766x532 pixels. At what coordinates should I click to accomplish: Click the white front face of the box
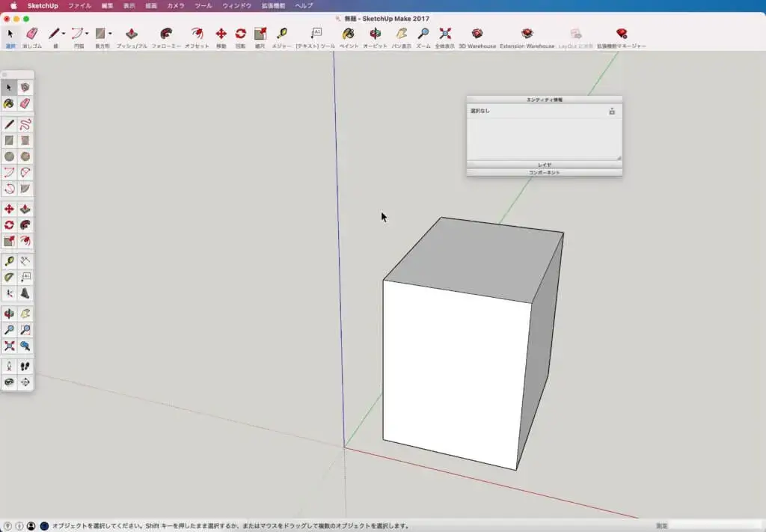[454, 373]
